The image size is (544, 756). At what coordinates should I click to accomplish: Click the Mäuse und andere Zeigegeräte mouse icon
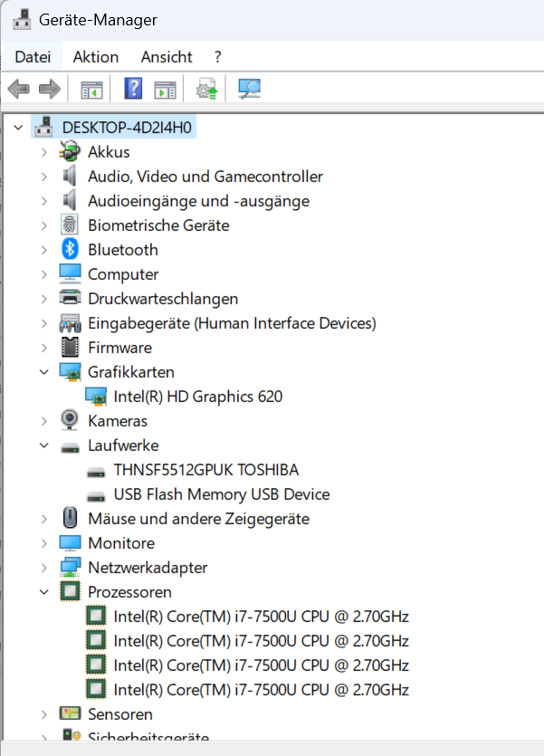[x=70, y=518]
